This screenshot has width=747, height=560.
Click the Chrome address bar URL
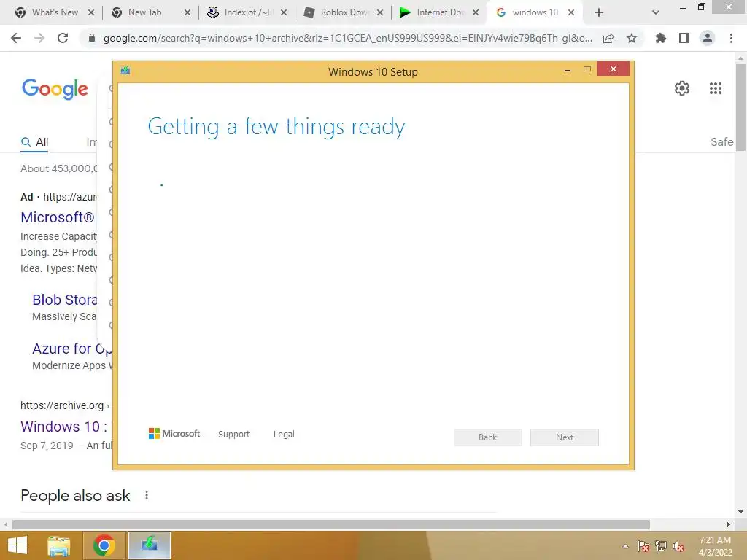tap(348, 38)
